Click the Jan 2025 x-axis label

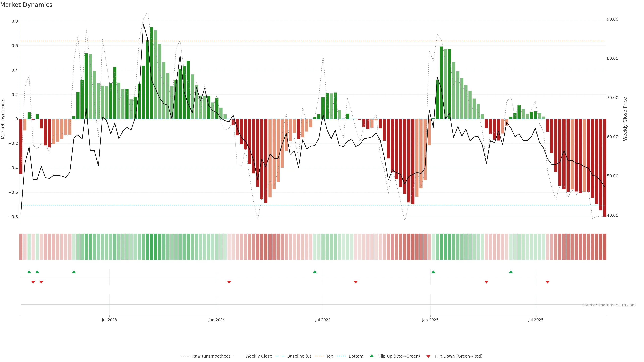click(430, 320)
